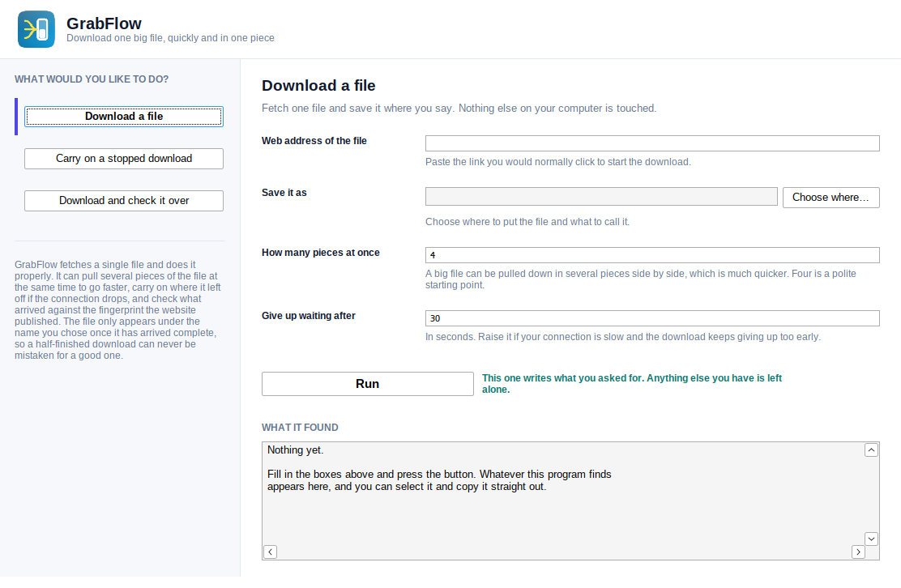
Task: Click the 'GrabFlow fetches a single file' sidebar description
Action: pos(117,310)
